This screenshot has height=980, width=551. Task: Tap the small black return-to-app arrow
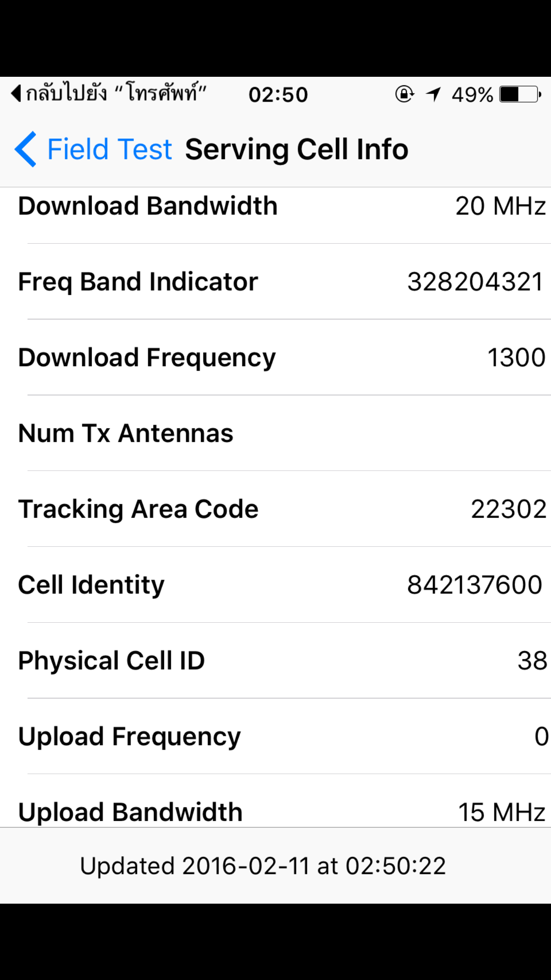16,94
